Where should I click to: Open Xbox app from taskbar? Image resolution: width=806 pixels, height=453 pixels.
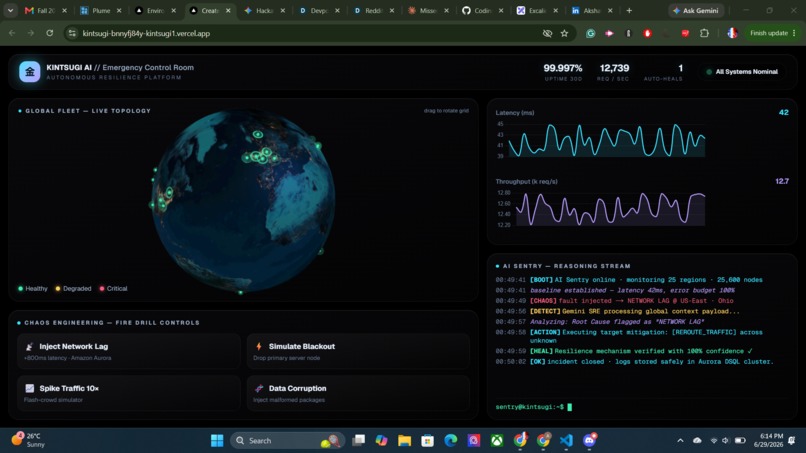pyautogui.click(x=497, y=441)
